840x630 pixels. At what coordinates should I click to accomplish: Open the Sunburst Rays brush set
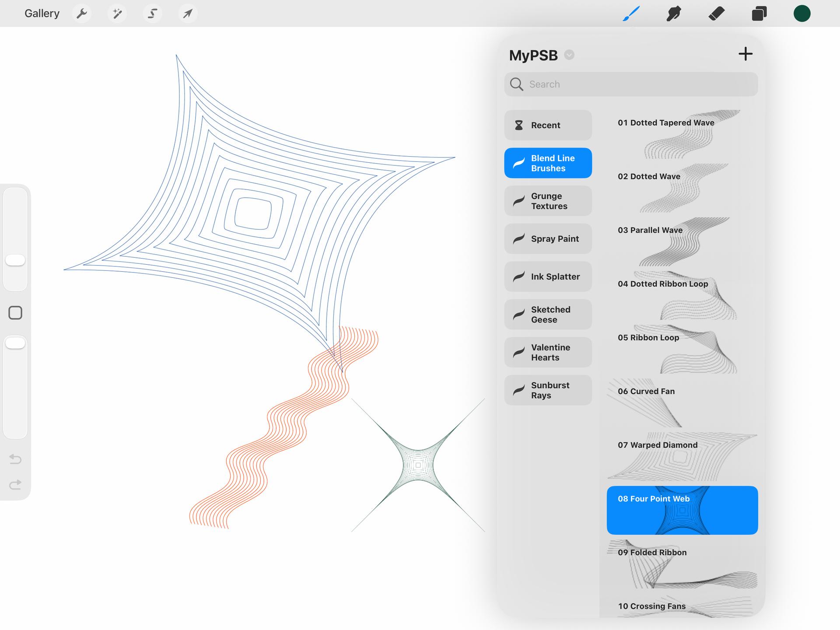pos(548,390)
